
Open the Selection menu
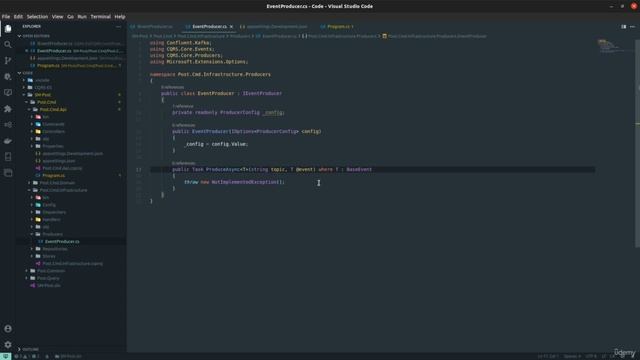coord(37,17)
